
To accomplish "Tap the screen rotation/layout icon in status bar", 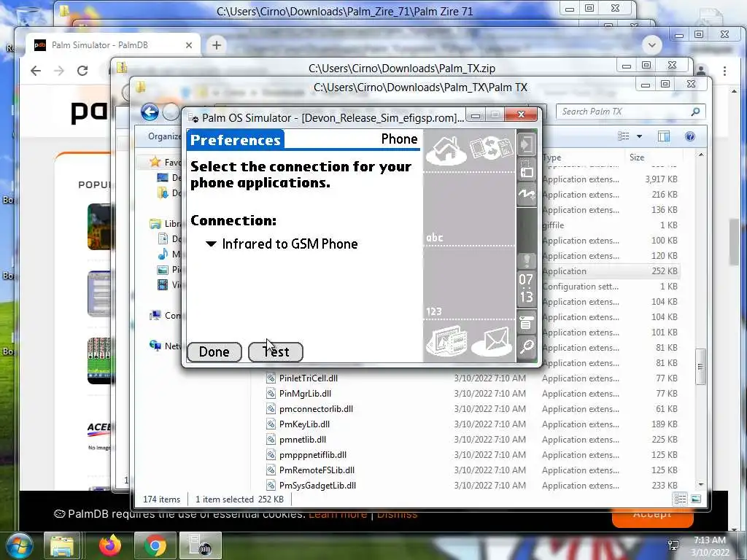I will coord(527,169).
